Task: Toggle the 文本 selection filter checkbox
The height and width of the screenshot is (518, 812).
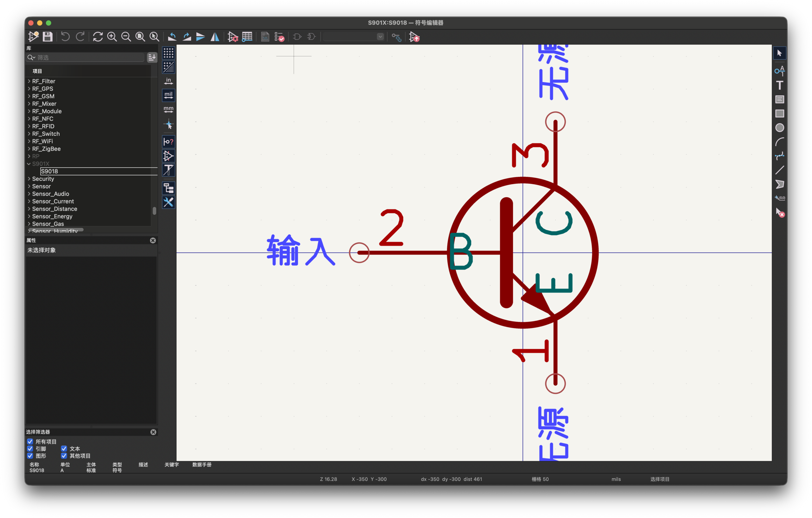Action: click(64, 448)
